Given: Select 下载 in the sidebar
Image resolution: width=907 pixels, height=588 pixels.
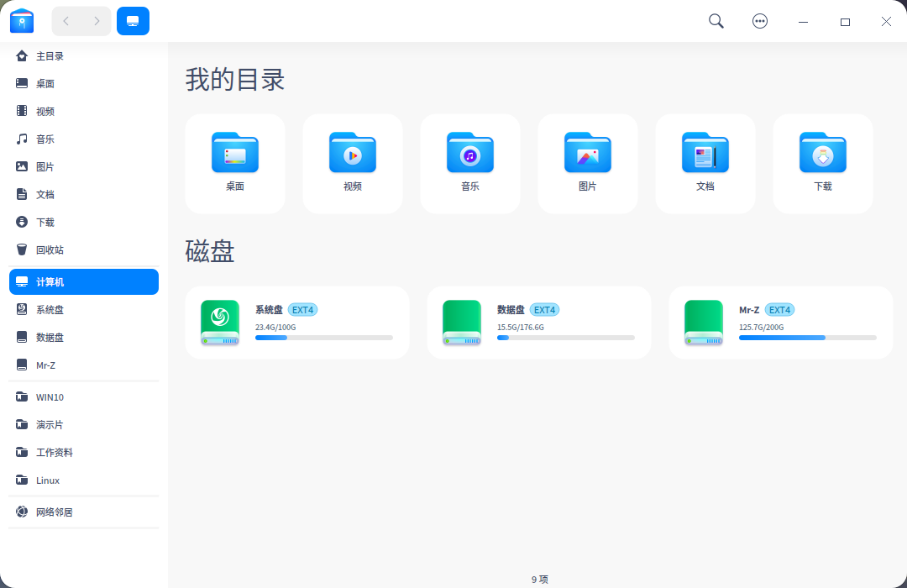Looking at the screenshot, I should pos(84,223).
